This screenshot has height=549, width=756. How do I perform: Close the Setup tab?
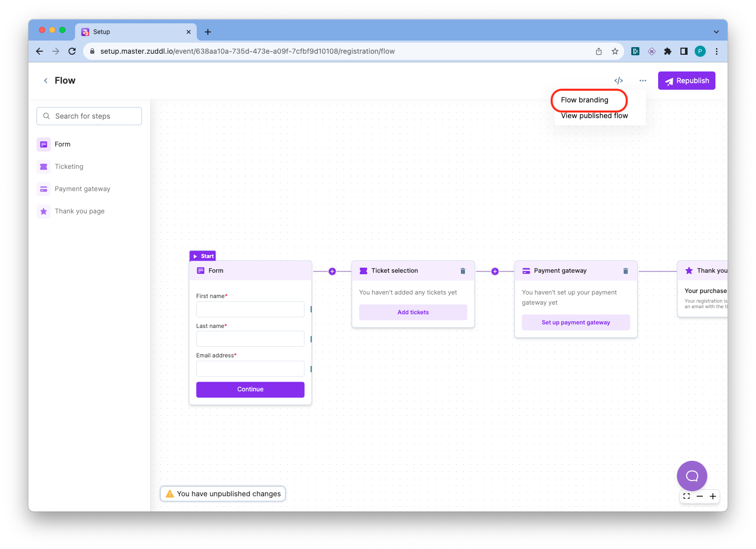tap(189, 32)
